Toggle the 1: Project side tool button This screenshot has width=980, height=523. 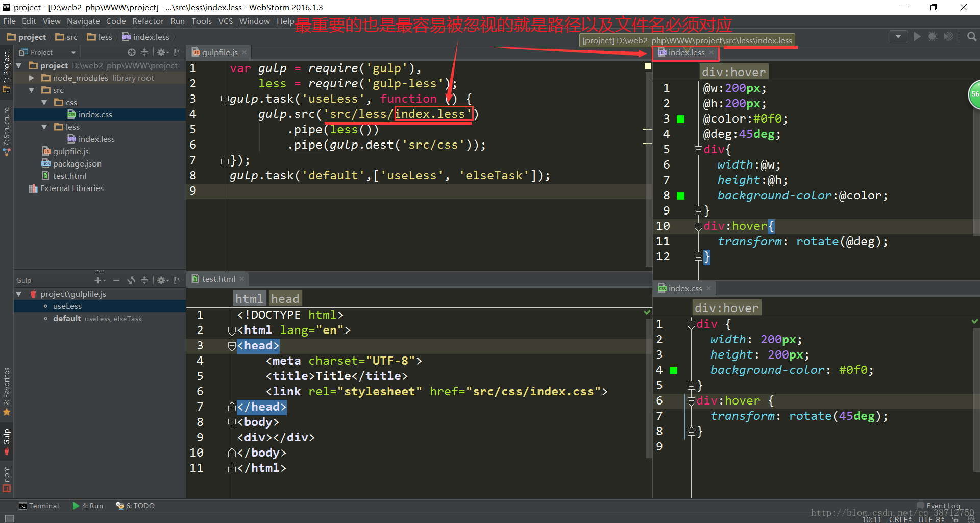click(x=7, y=72)
